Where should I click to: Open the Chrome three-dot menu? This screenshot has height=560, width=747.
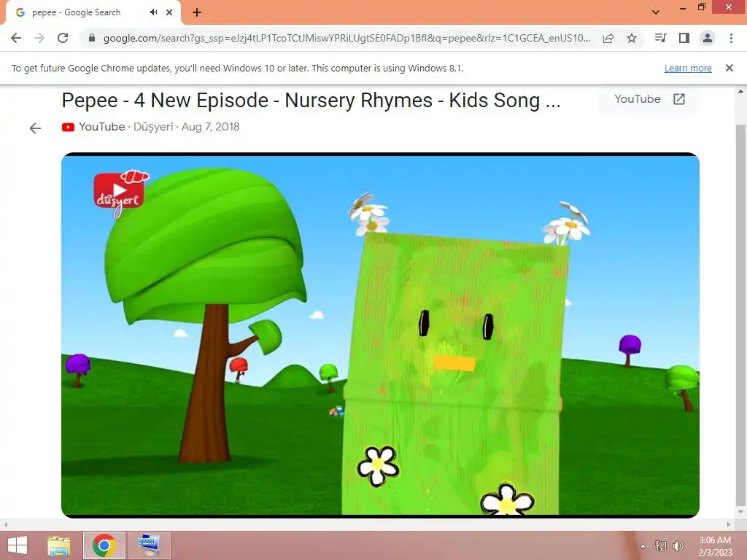[x=731, y=38]
